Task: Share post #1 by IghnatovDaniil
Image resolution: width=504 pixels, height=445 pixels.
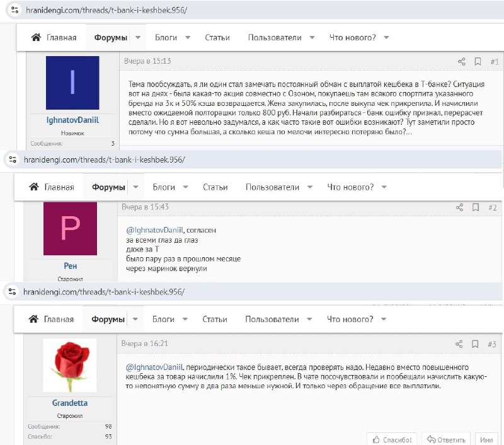Action: pos(462,61)
